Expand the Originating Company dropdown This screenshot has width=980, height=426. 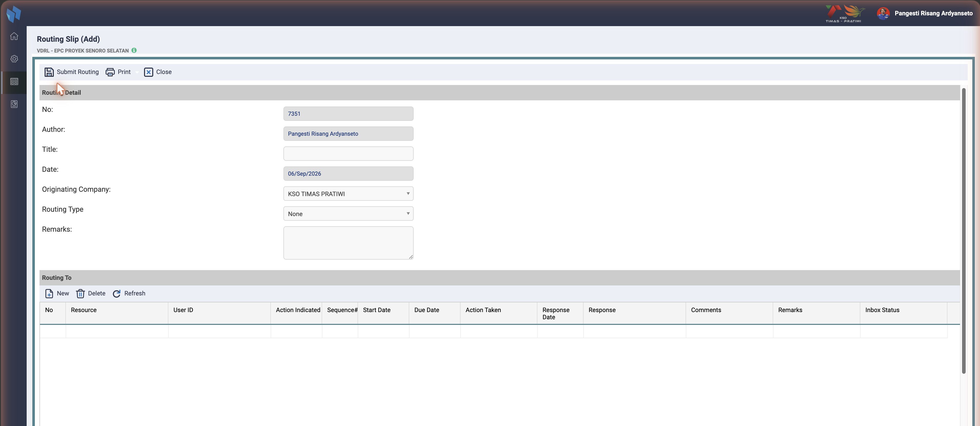click(x=348, y=194)
